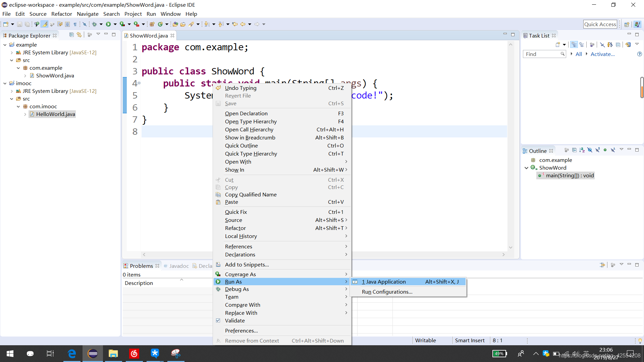Collapse the example project tree node

pos(5,45)
